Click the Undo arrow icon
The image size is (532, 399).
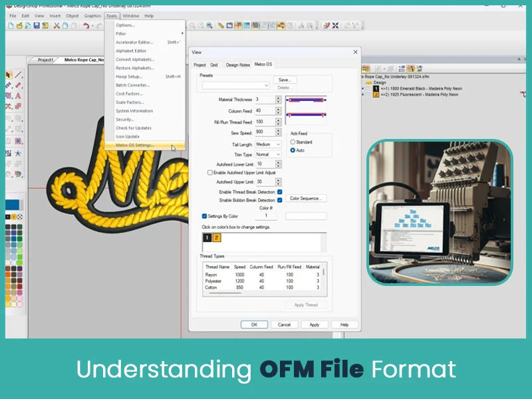click(x=86, y=27)
